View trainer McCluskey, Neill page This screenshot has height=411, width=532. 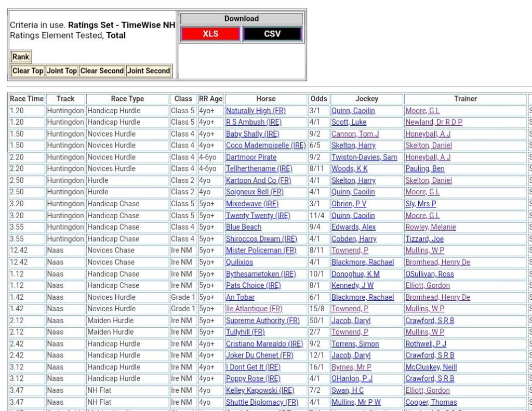[x=431, y=367]
